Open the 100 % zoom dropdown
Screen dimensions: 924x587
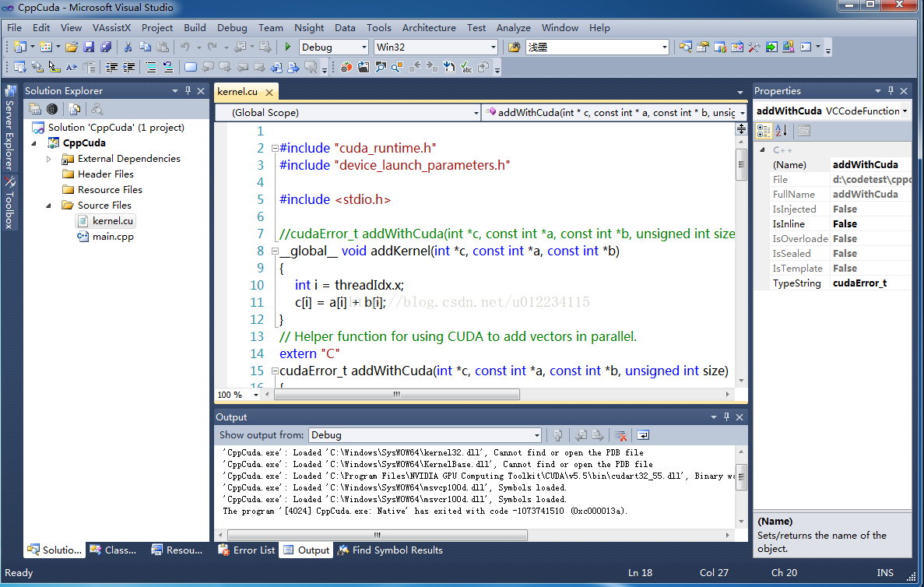point(238,394)
